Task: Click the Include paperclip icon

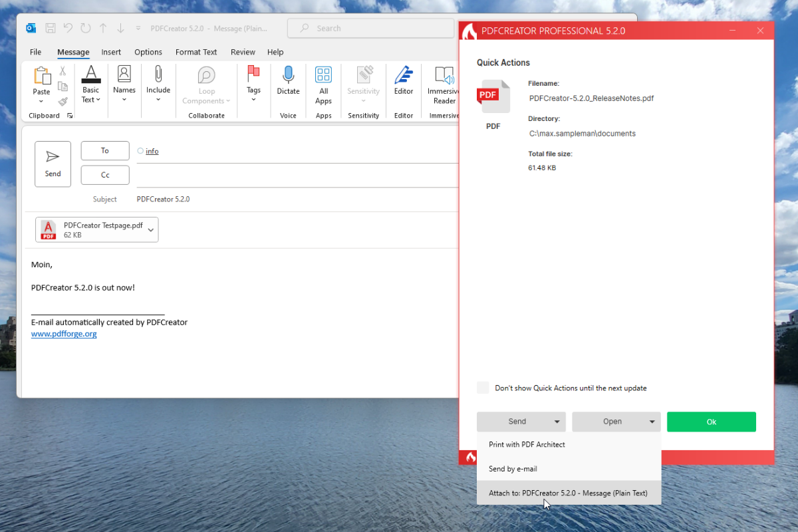Action: [x=158, y=73]
